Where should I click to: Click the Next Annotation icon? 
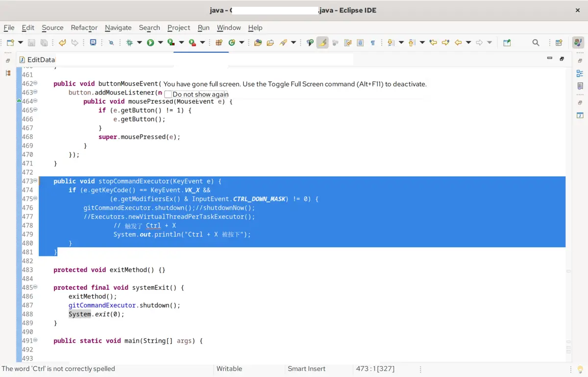pyautogui.click(x=391, y=43)
